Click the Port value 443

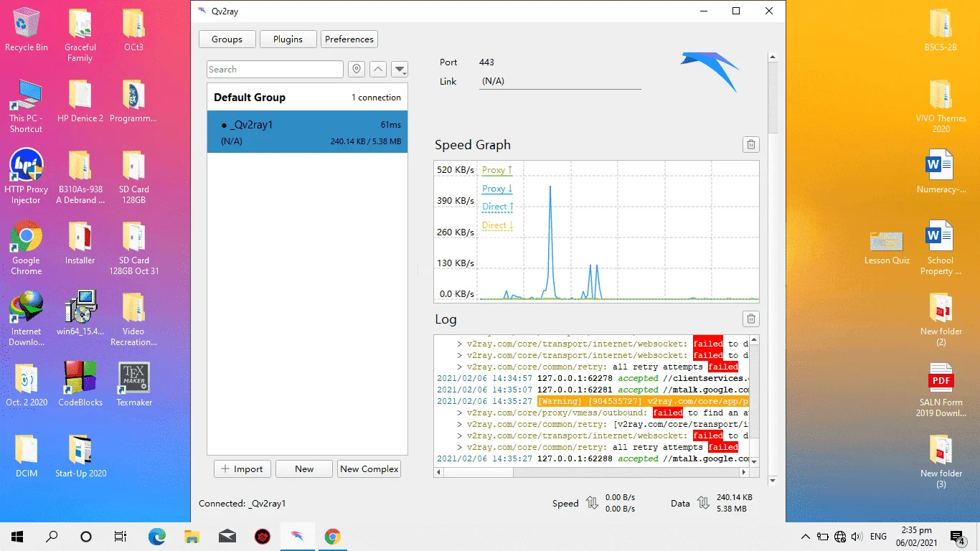coord(486,62)
